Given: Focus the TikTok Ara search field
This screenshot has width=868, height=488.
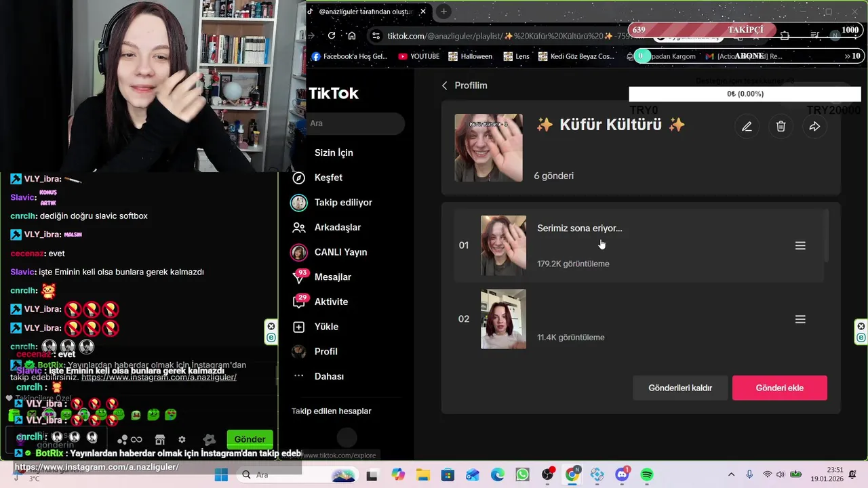Looking at the screenshot, I should (354, 123).
